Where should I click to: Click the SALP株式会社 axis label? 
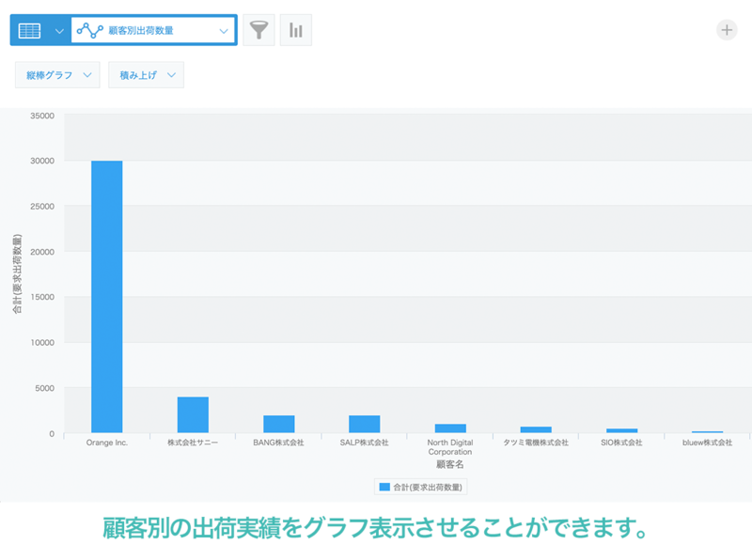point(365,443)
